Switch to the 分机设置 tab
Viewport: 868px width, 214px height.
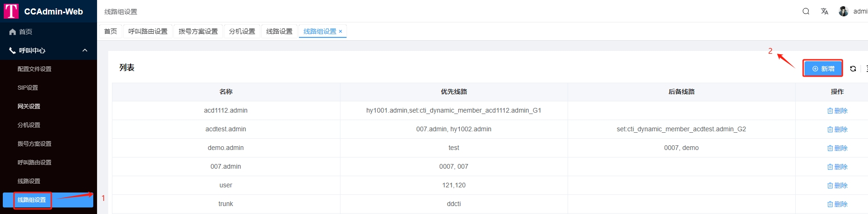point(242,31)
